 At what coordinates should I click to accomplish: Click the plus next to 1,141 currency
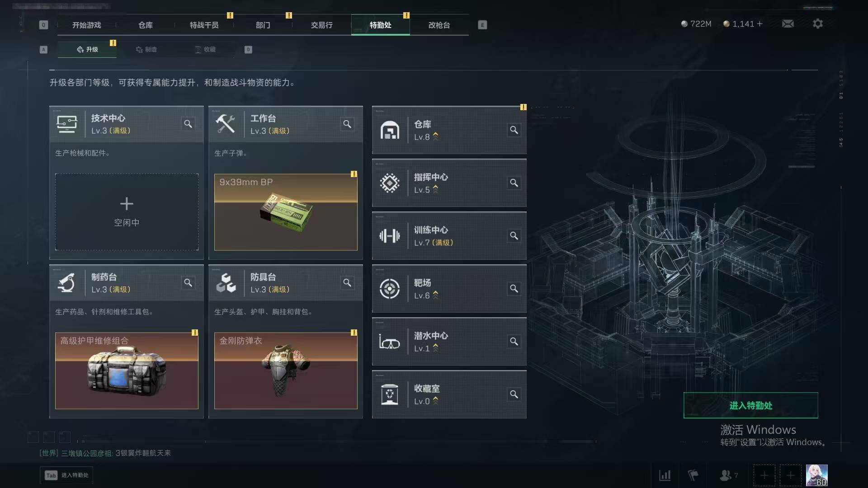tap(759, 24)
